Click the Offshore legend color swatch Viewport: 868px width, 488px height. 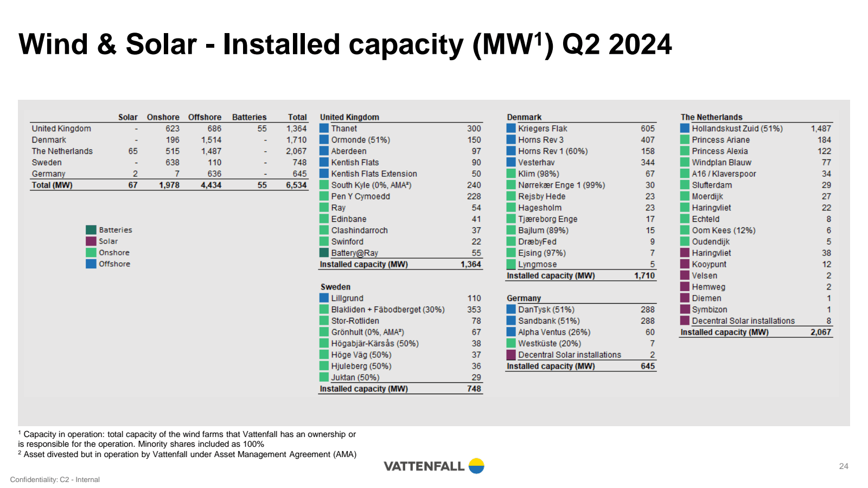91,264
